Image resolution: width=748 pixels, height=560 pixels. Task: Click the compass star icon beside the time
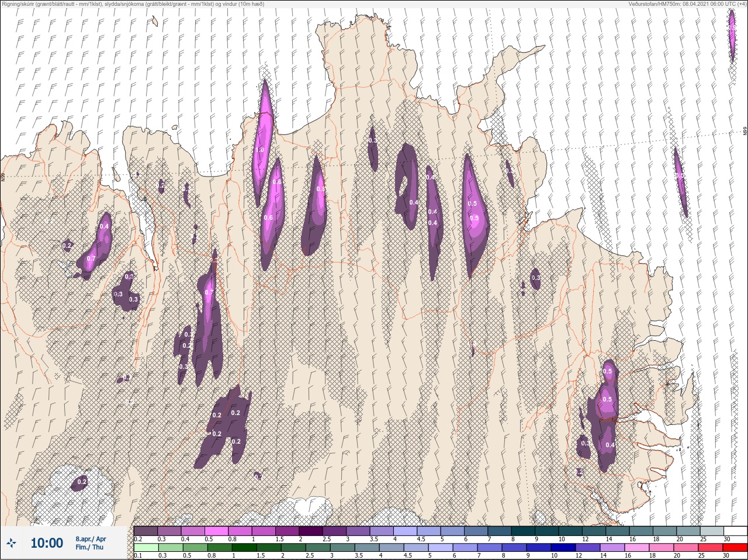(11, 543)
